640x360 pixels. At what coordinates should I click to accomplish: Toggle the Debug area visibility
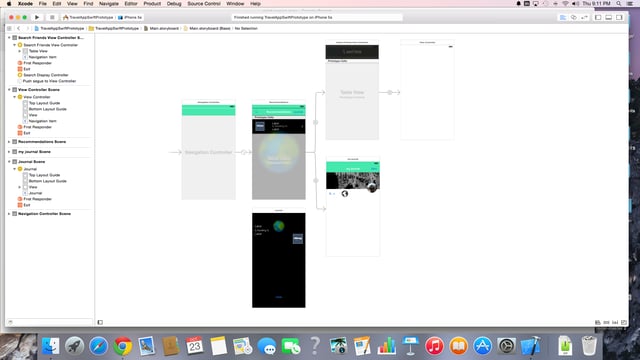[609, 18]
